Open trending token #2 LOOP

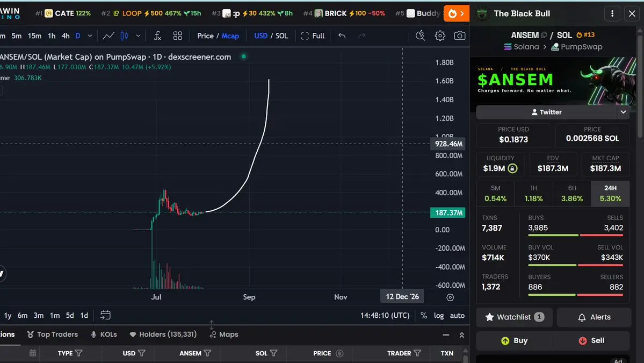[151, 13]
